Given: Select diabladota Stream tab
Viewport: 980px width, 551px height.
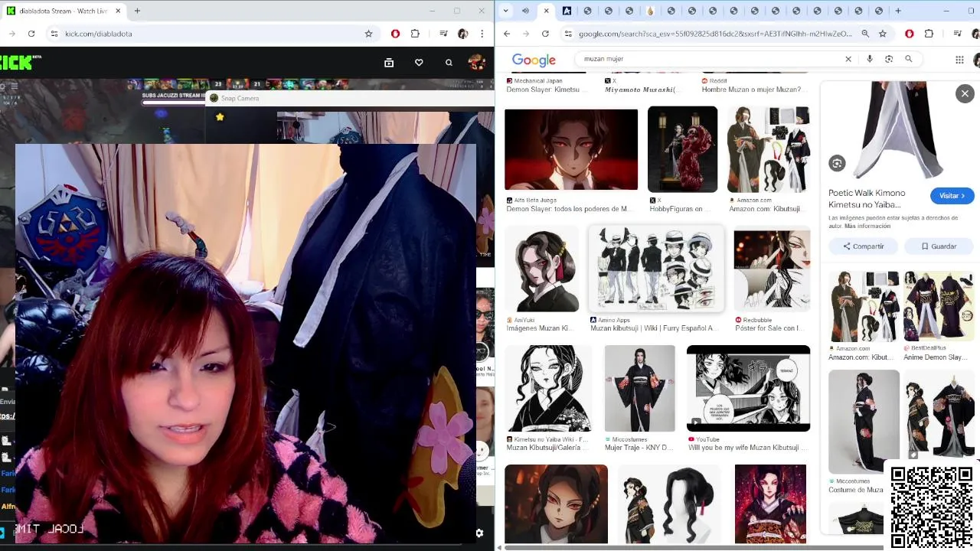Looking at the screenshot, I should point(63,11).
